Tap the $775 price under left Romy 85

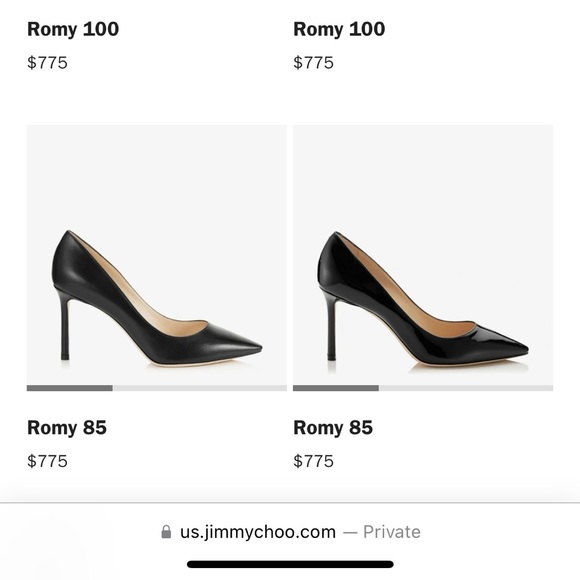pos(47,461)
